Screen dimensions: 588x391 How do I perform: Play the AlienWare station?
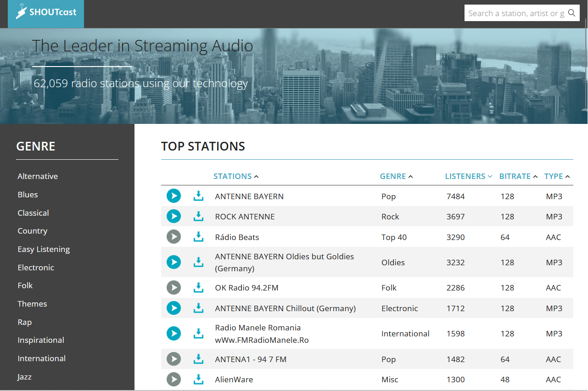click(174, 380)
